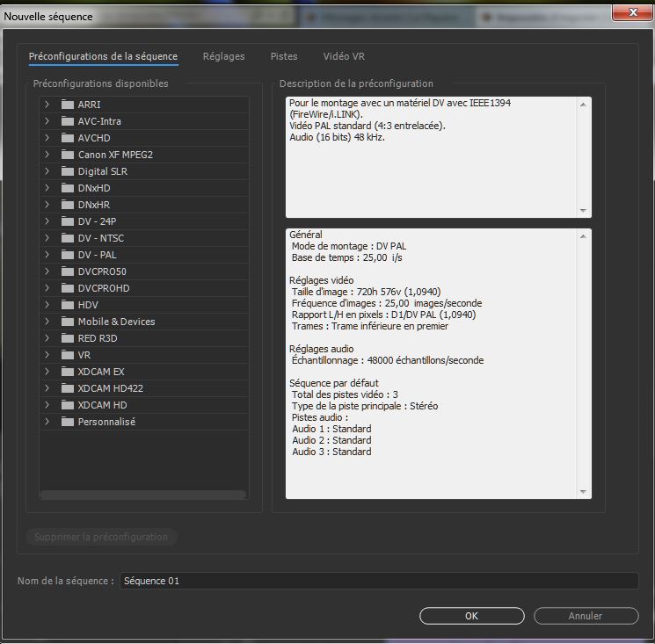Go to the Vidéo VR tab
This screenshot has width=655, height=644.
point(344,56)
